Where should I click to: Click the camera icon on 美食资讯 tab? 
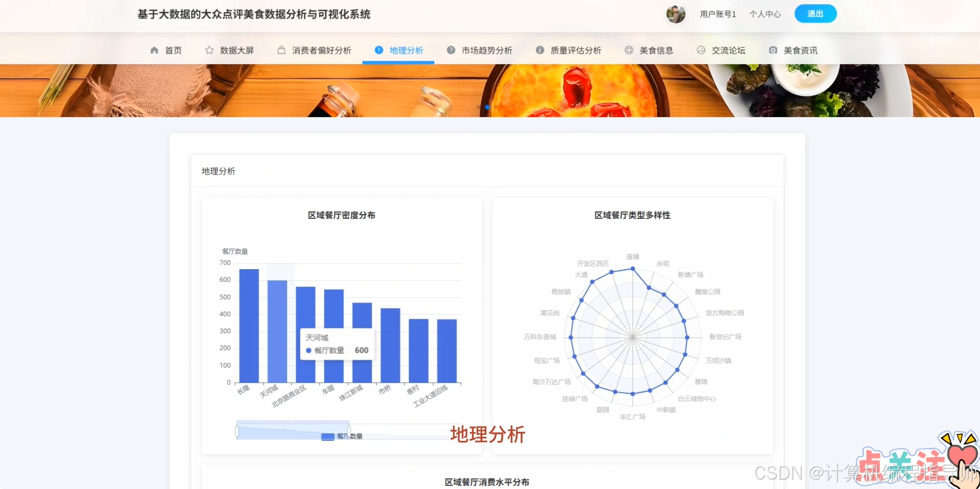[773, 50]
